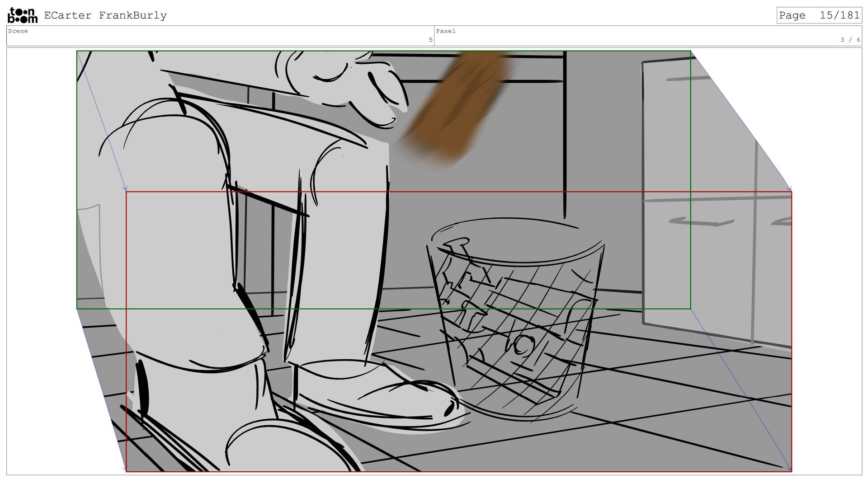Click the Toon Boom logo
This screenshot has width=868, height=488.
[x=23, y=15]
